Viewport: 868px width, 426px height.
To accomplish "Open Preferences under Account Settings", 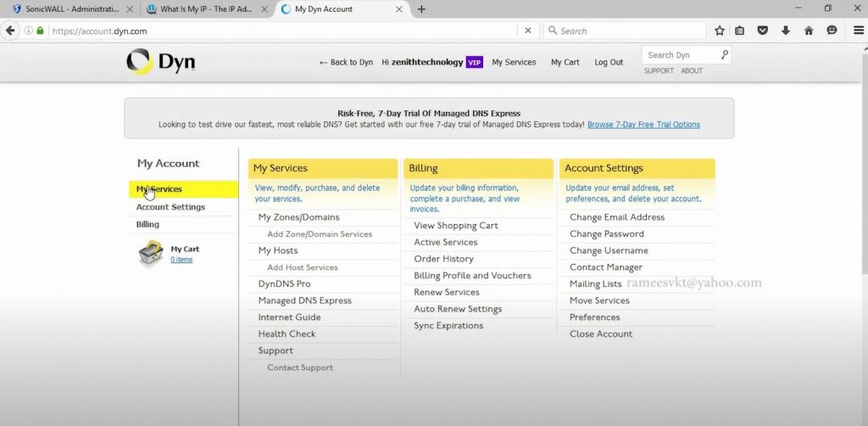I will tap(594, 317).
